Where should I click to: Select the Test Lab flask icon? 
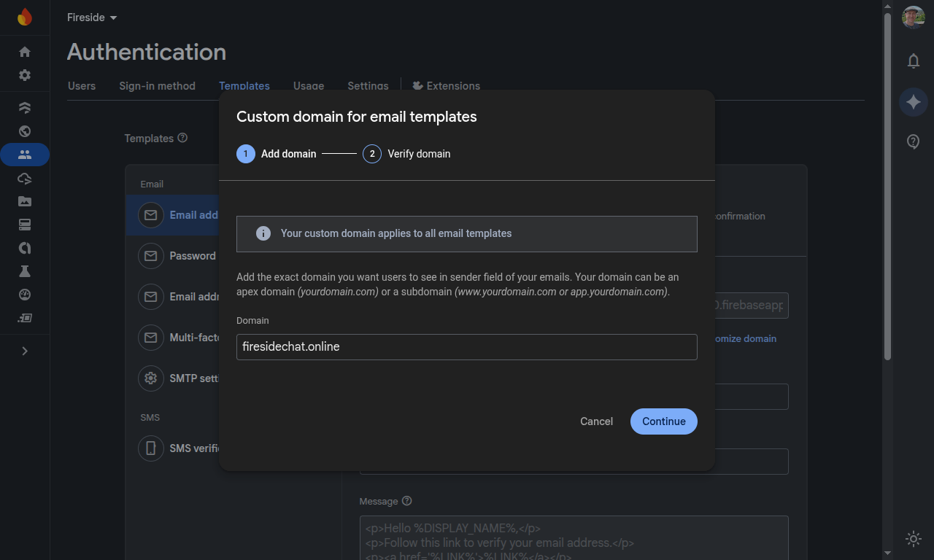(24, 271)
